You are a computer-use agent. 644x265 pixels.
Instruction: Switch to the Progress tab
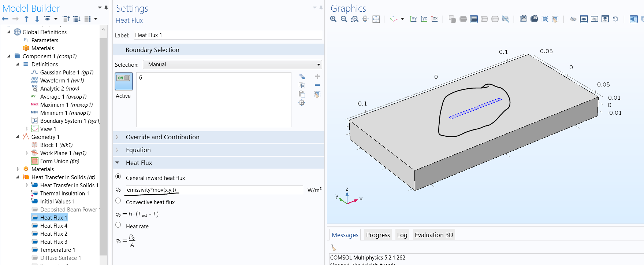377,235
